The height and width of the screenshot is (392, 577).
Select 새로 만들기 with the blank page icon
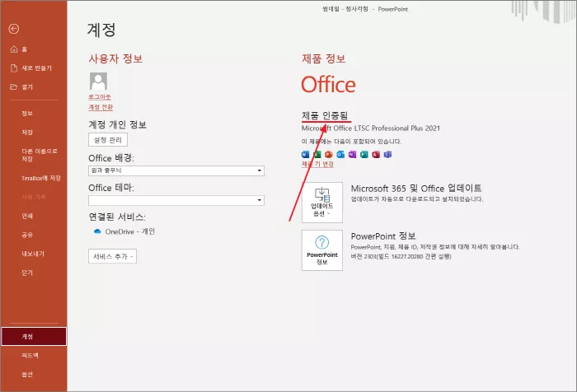tap(31, 68)
